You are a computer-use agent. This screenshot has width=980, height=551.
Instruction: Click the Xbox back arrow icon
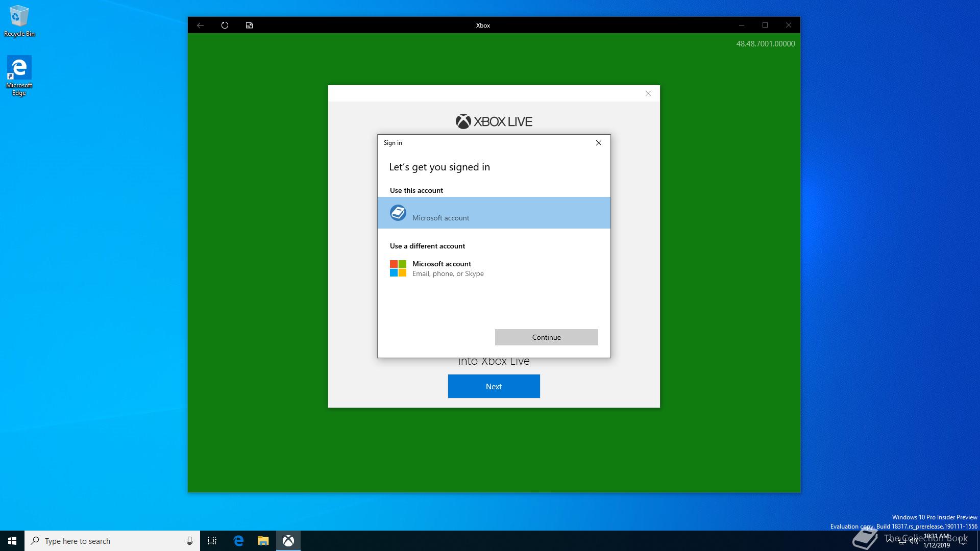pos(201,25)
